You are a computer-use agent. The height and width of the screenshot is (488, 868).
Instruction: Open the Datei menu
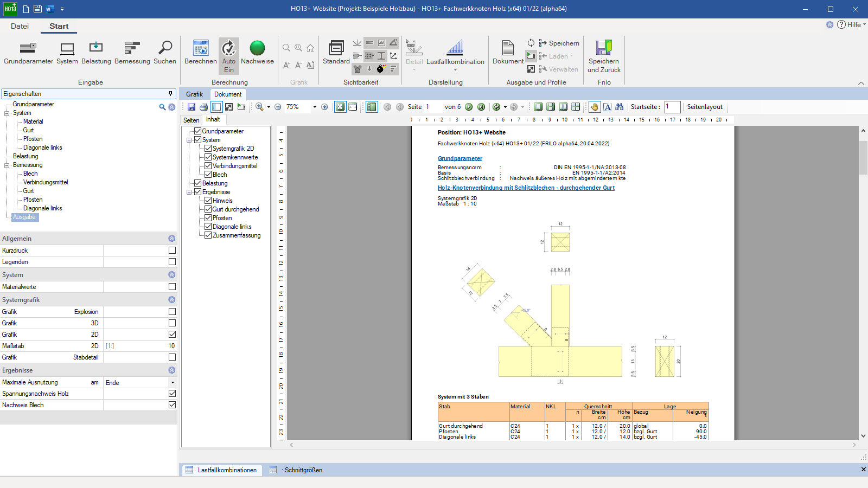click(20, 26)
